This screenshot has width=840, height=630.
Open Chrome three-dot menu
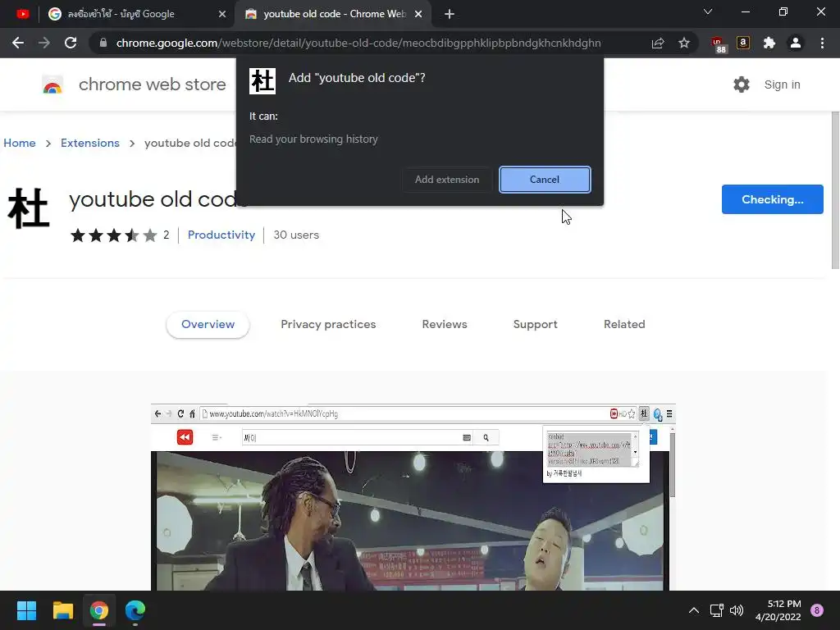(822, 43)
